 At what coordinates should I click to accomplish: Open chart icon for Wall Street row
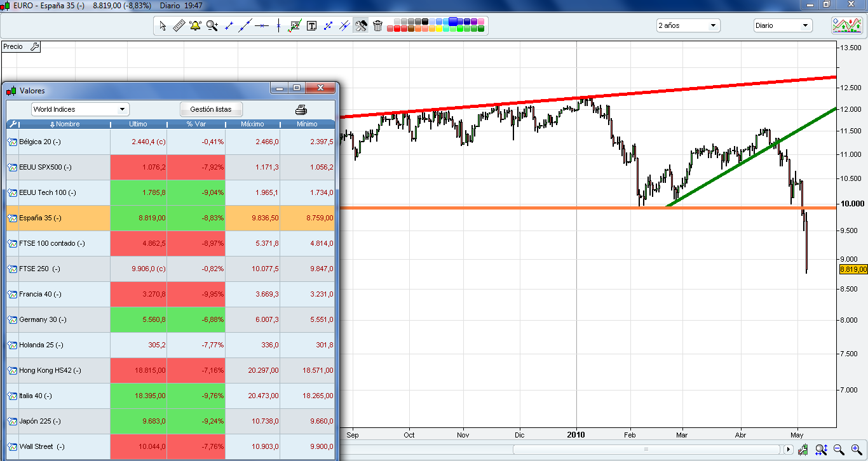(12, 446)
